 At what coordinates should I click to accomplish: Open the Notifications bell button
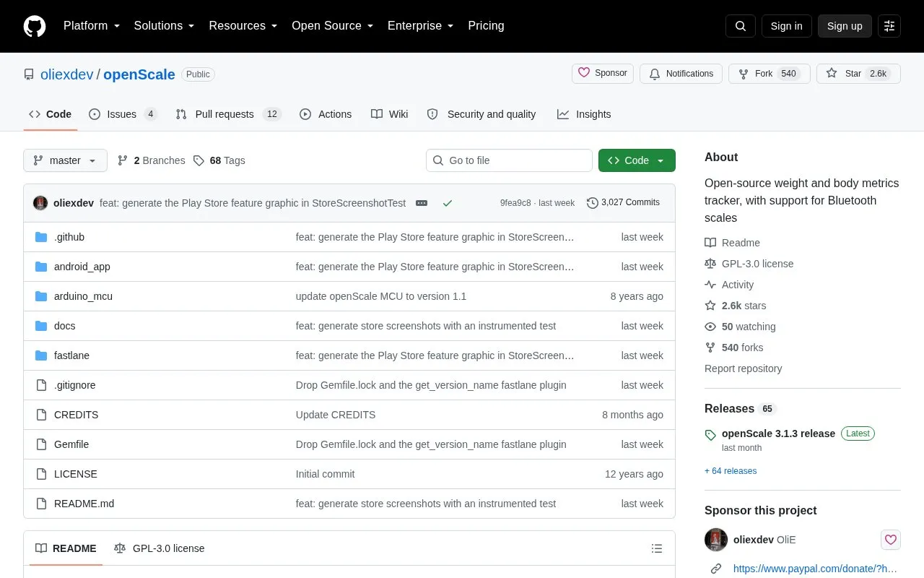point(681,74)
